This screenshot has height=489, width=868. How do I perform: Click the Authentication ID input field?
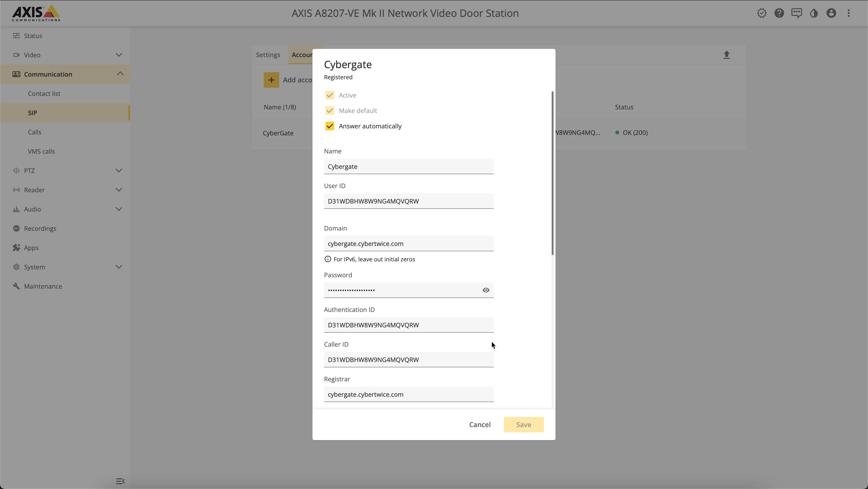click(409, 325)
